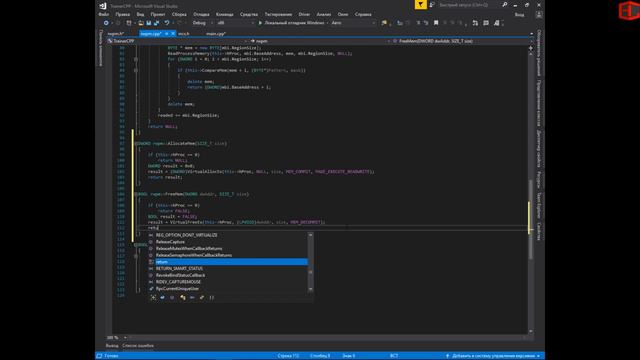
Task: Open the x86 platform dropdown
Action: (x=235, y=23)
